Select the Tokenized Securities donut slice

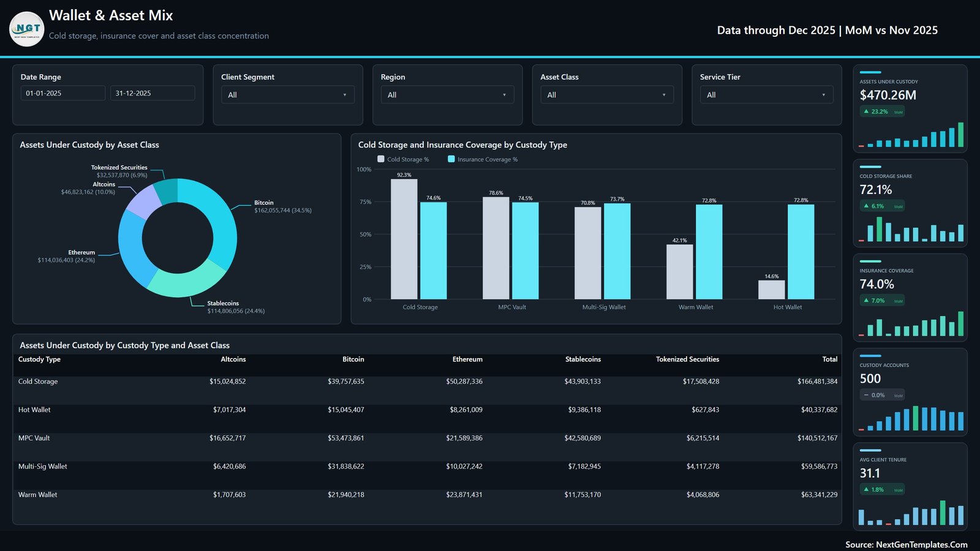coord(166,191)
